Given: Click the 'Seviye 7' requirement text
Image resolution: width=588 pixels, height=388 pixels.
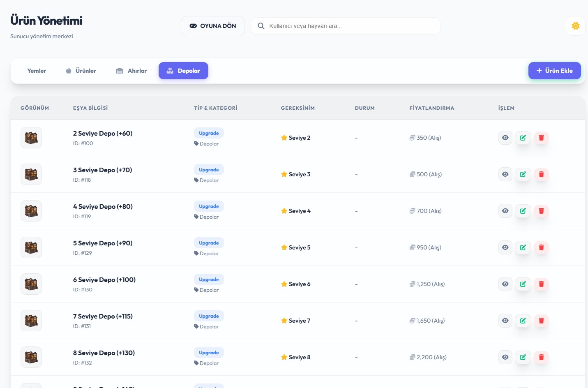Looking at the screenshot, I should tap(300, 321).
